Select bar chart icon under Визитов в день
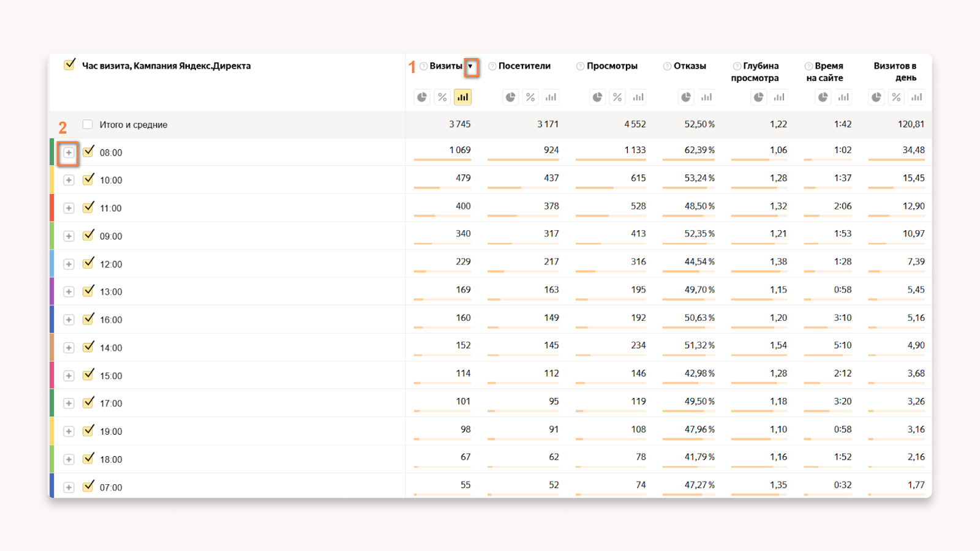The image size is (980, 551). click(917, 97)
